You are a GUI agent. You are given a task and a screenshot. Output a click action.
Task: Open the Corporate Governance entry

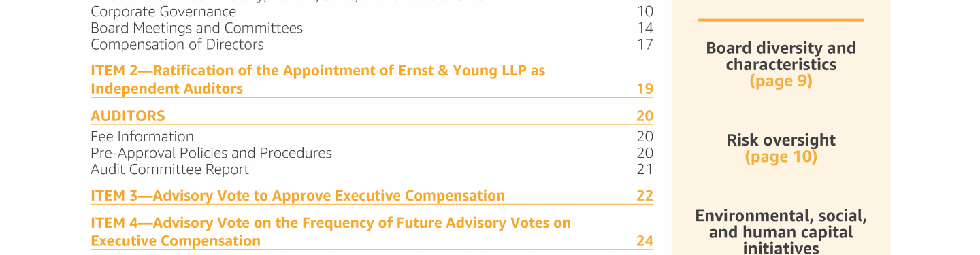click(x=163, y=12)
